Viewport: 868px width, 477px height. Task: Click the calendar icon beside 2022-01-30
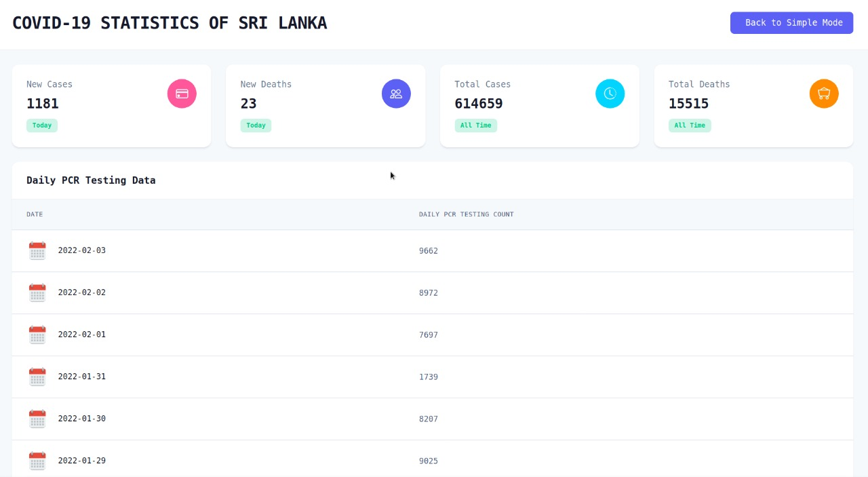pyautogui.click(x=37, y=419)
